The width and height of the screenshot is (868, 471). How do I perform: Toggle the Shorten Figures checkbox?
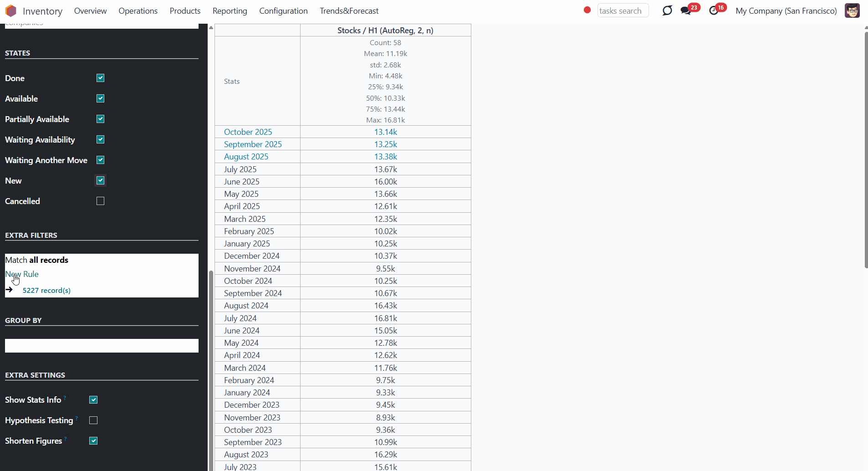click(93, 440)
